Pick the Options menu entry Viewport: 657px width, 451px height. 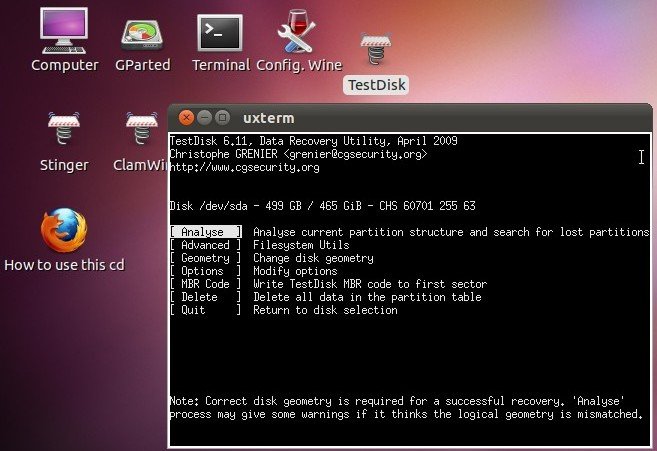(206, 271)
